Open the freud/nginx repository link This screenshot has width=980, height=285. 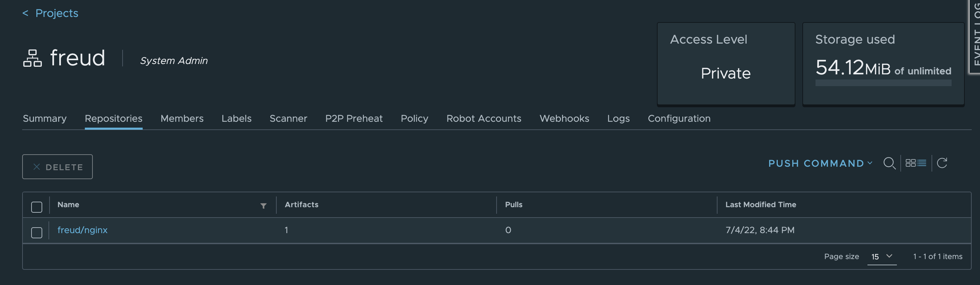pos(82,230)
